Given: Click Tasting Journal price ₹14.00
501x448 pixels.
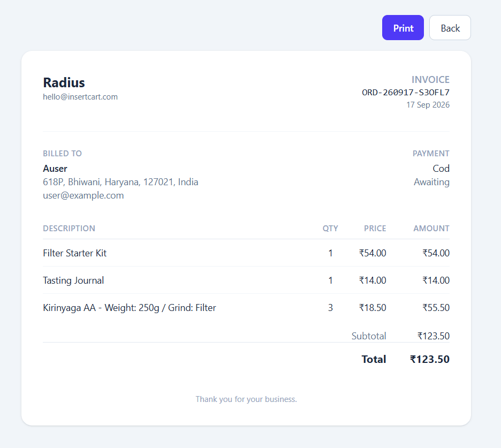Looking at the screenshot, I should pyautogui.click(x=373, y=280).
